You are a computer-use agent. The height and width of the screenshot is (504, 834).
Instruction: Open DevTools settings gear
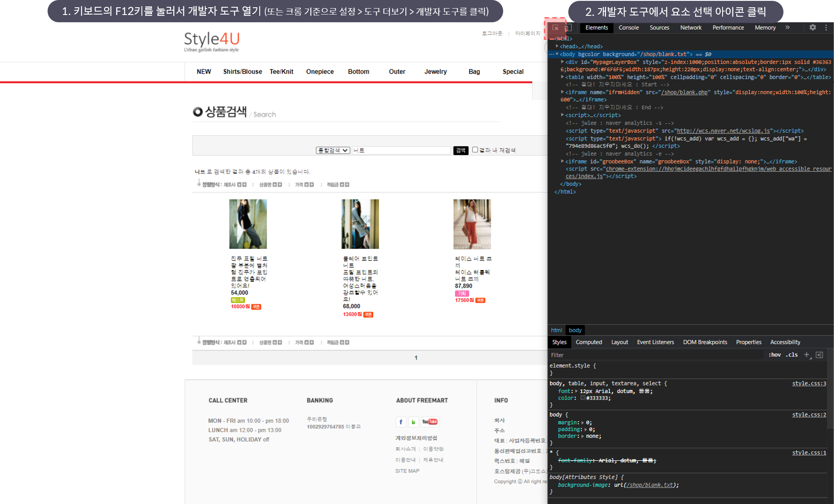click(813, 27)
